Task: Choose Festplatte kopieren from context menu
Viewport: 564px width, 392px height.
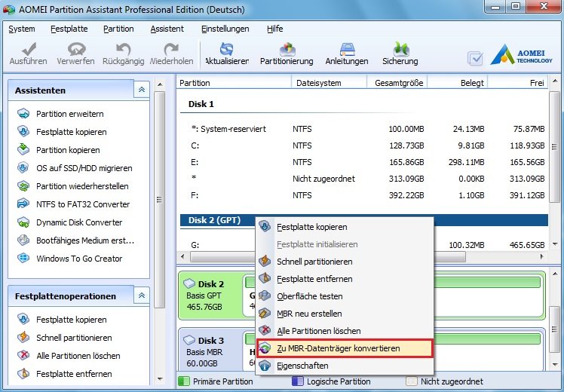Action: [345, 227]
